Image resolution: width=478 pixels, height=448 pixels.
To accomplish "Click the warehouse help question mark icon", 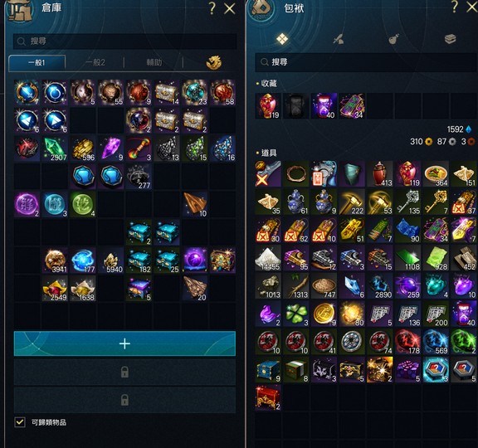I will 212,8.
